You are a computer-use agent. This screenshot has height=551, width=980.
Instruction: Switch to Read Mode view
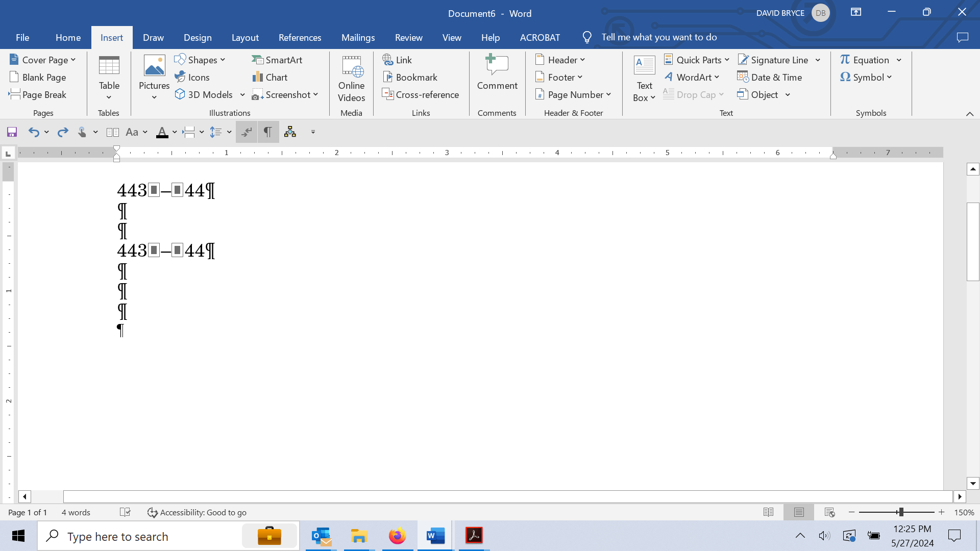[x=768, y=512]
